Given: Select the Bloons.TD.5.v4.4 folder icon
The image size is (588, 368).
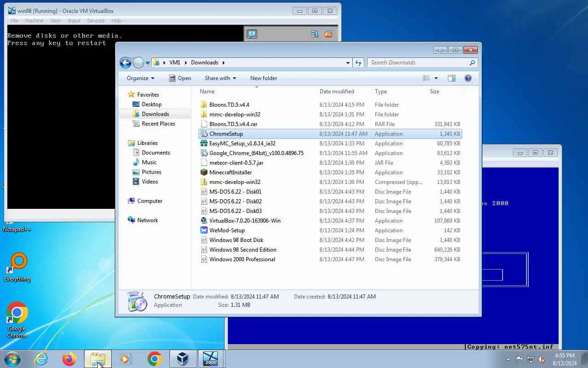Looking at the screenshot, I should (x=204, y=105).
